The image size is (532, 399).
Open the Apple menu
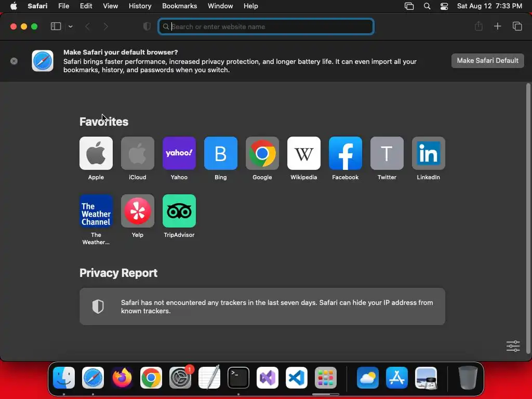tap(14, 6)
